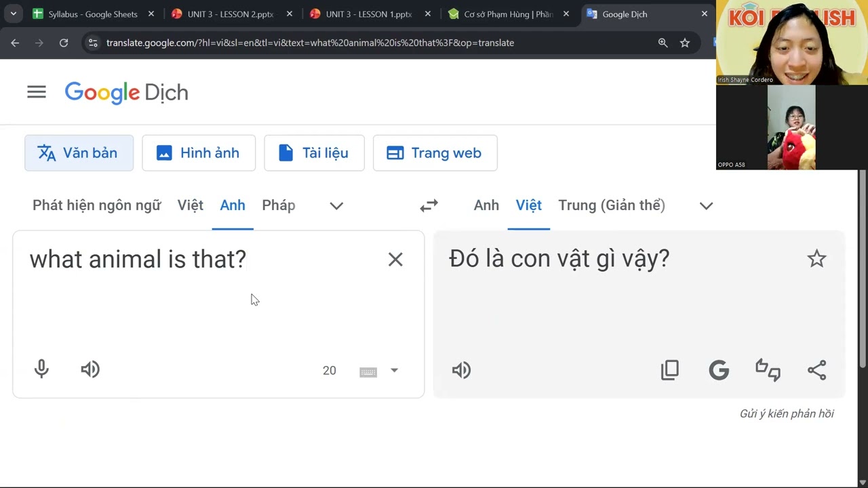
Task: Open the virtual keyboard icon
Action: point(368,371)
